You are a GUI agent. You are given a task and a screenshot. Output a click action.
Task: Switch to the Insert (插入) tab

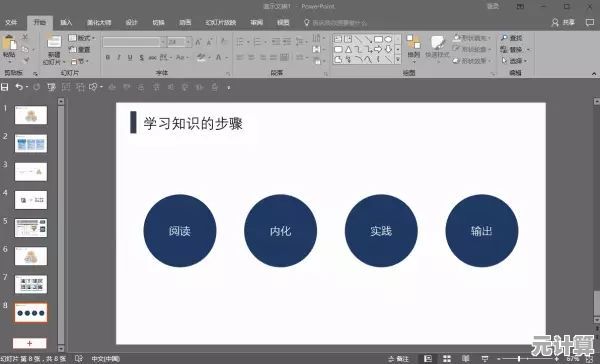66,23
